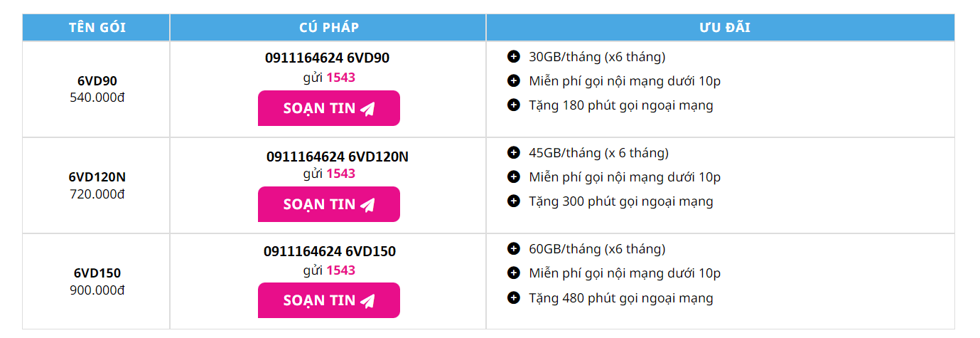Click the SOẠN TIN button for 6VD120N

point(328,204)
